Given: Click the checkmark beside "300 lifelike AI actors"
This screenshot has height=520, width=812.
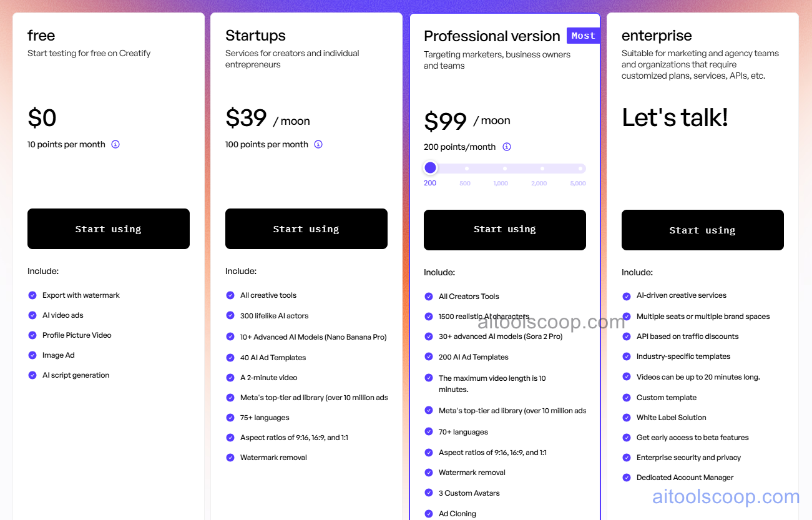Looking at the screenshot, I should (x=230, y=315).
